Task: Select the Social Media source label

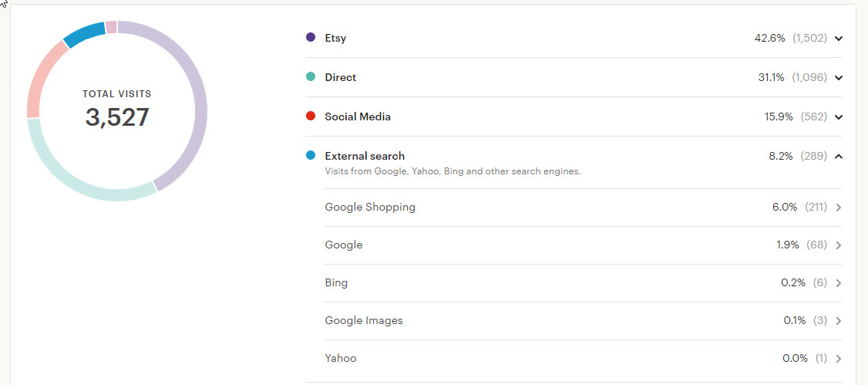Action: coord(358,117)
